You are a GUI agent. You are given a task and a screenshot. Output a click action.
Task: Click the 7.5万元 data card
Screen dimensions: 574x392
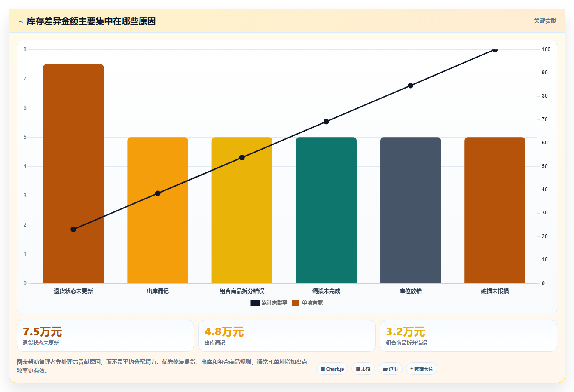tap(105, 336)
